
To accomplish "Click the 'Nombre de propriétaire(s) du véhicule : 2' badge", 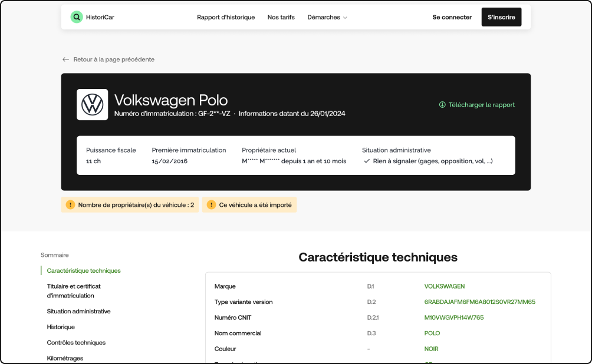I will pos(130,205).
